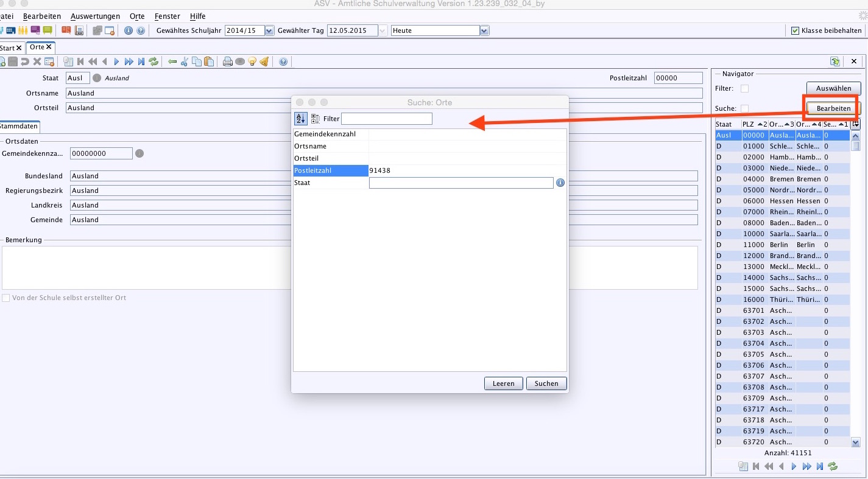Image resolution: width=868 pixels, height=479 pixels.
Task: Click the Bearbeiten button in Navigator
Action: tap(834, 108)
